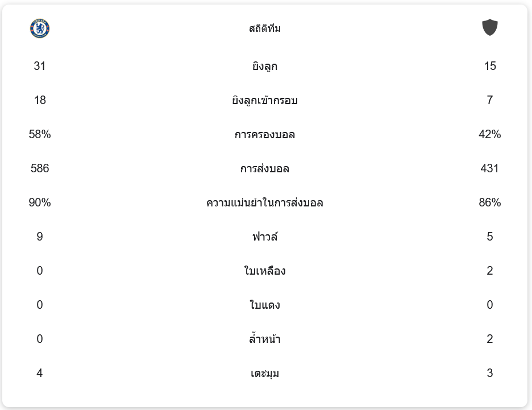Click the สถิติทีม header title

pos(265,28)
